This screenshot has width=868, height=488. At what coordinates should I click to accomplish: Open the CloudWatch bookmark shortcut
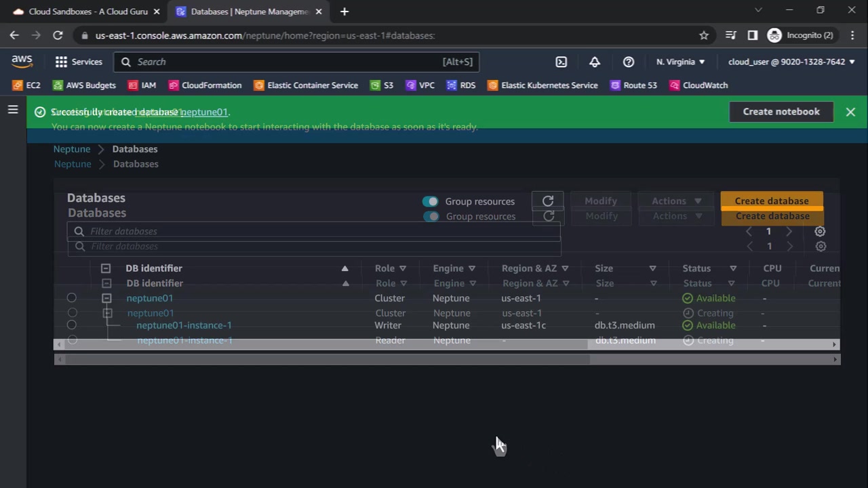tap(698, 85)
